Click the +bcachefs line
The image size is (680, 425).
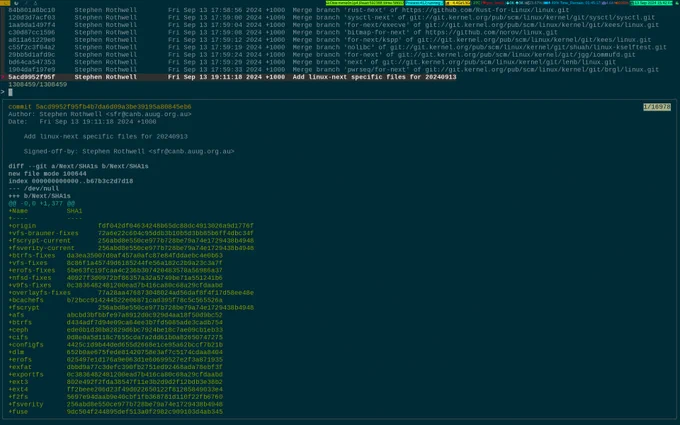[115, 300]
